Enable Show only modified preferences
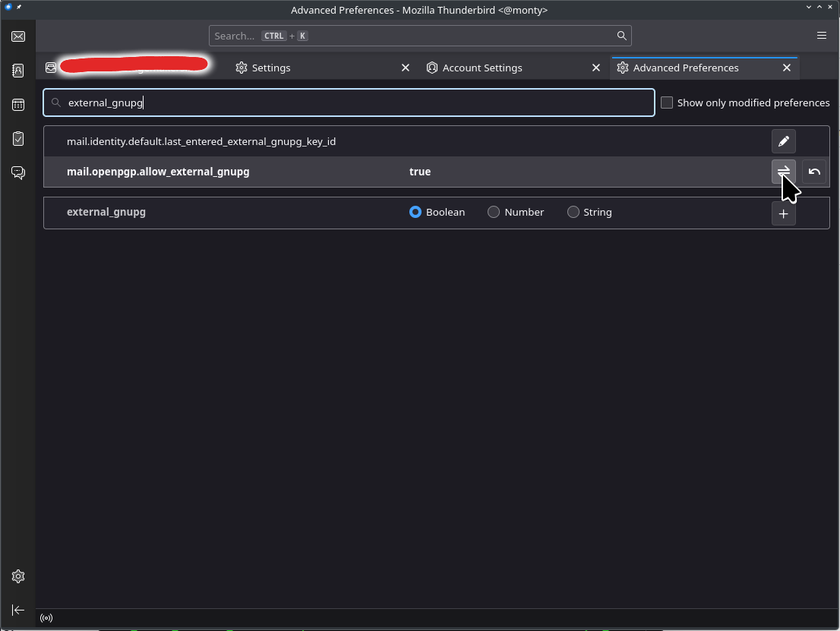 tap(667, 103)
